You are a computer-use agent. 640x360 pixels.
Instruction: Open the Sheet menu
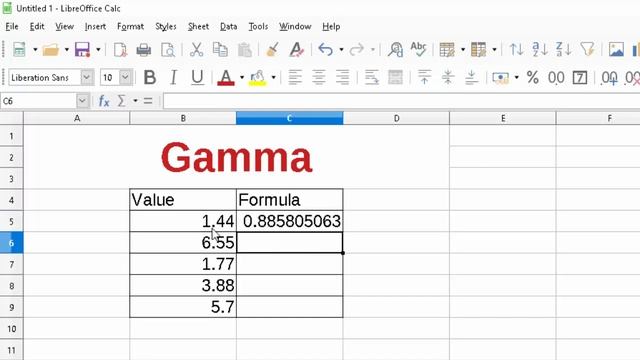pos(198,27)
